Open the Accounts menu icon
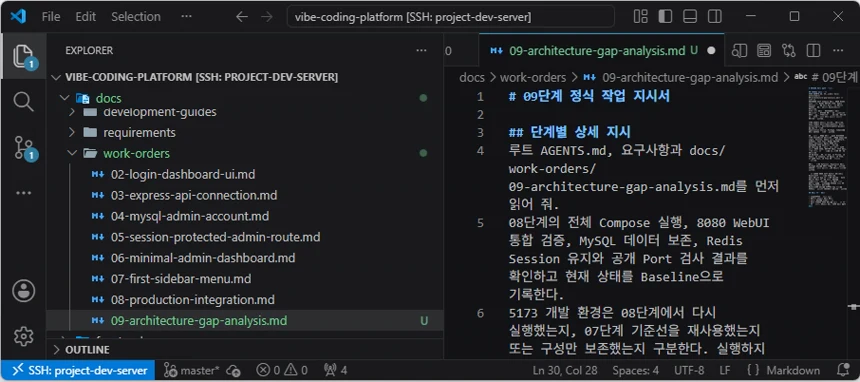 (x=23, y=291)
